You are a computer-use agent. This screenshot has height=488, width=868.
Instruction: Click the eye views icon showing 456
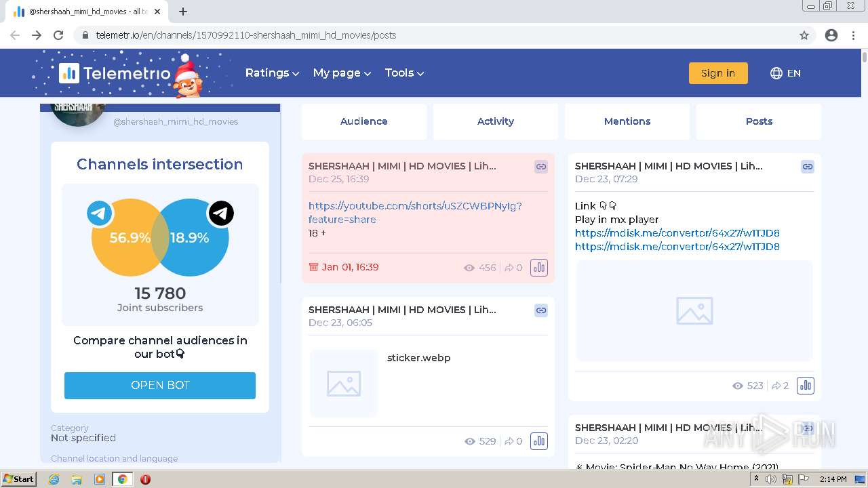(469, 268)
